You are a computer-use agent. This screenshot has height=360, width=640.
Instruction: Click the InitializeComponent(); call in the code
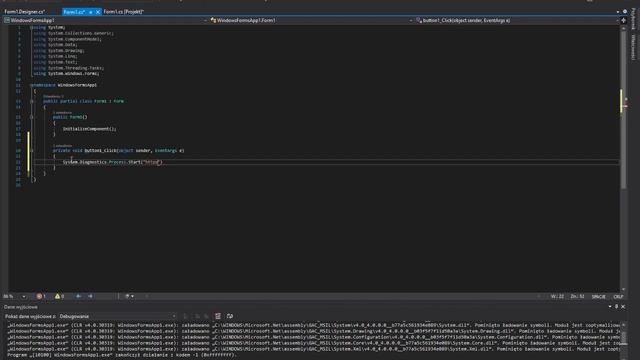click(89, 129)
